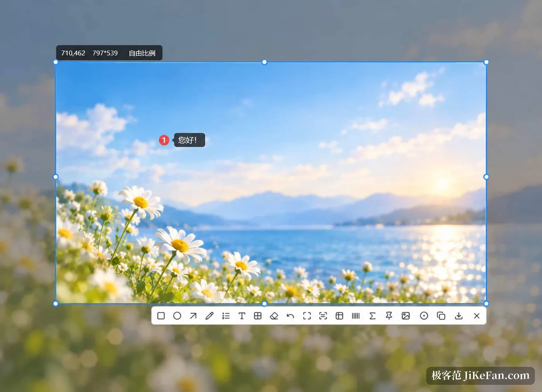Click the dashed-corner fullscreen capture icon
Screen dimensions: 542x392
point(307,316)
